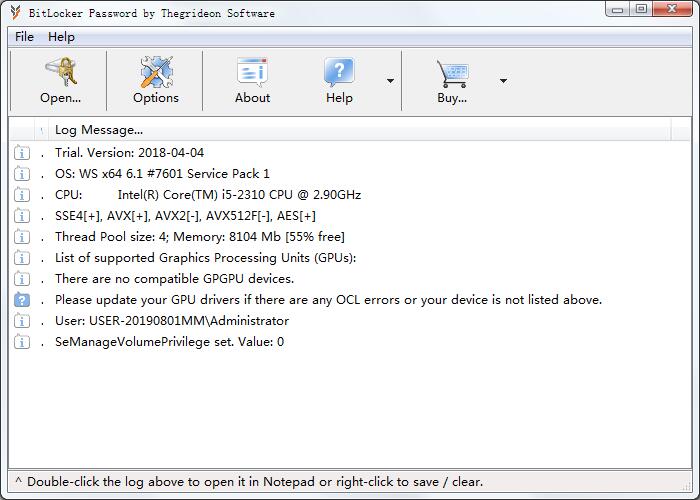The height and width of the screenshot is (500, 700).
Task: Open the Options tools icon
Action: [x=156, y=73]
